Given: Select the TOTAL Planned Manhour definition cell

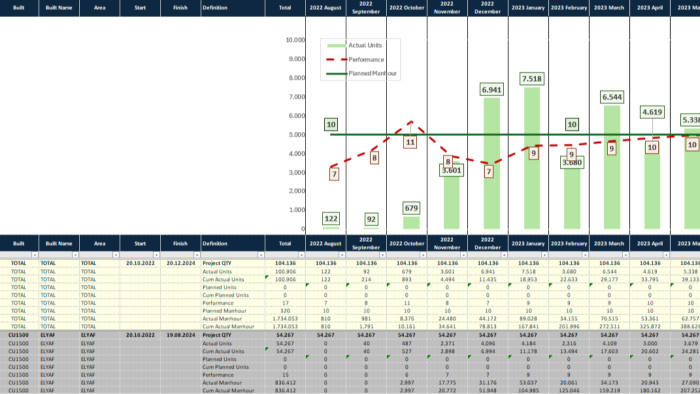Looking at the screenshot, I should coord(233,311).
